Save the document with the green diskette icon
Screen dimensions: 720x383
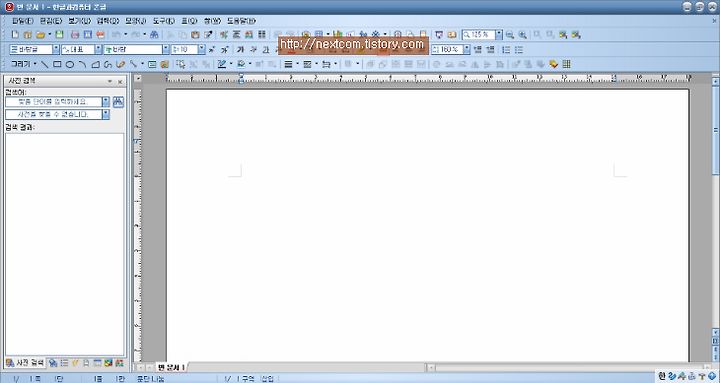[x=59, y=34]
